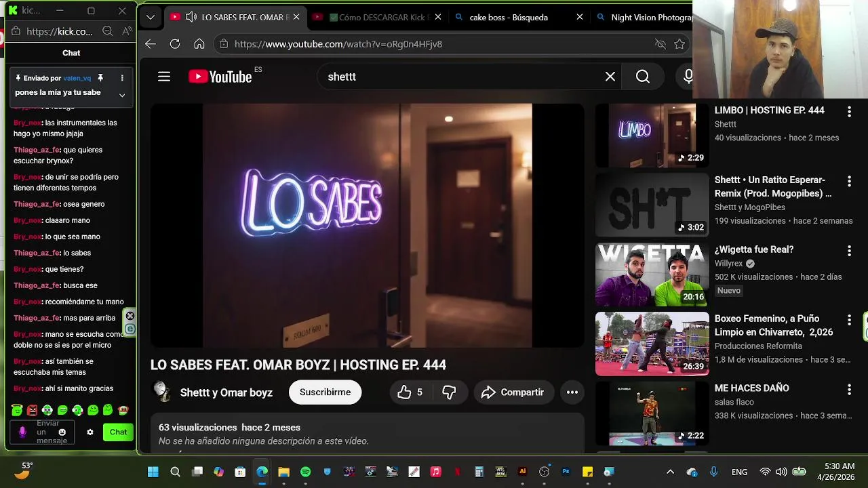Open read aloud in Kick window
Viewport: 868px width, 488px height.
pos(127,31)
